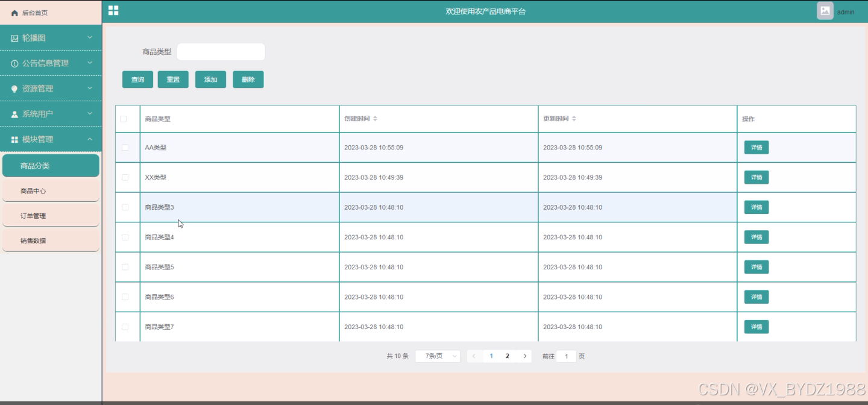Image resolution: width=868 pixels, height=405 pixels.
Task: Open the 订单管理 submenu item
Action: (51, 216)
